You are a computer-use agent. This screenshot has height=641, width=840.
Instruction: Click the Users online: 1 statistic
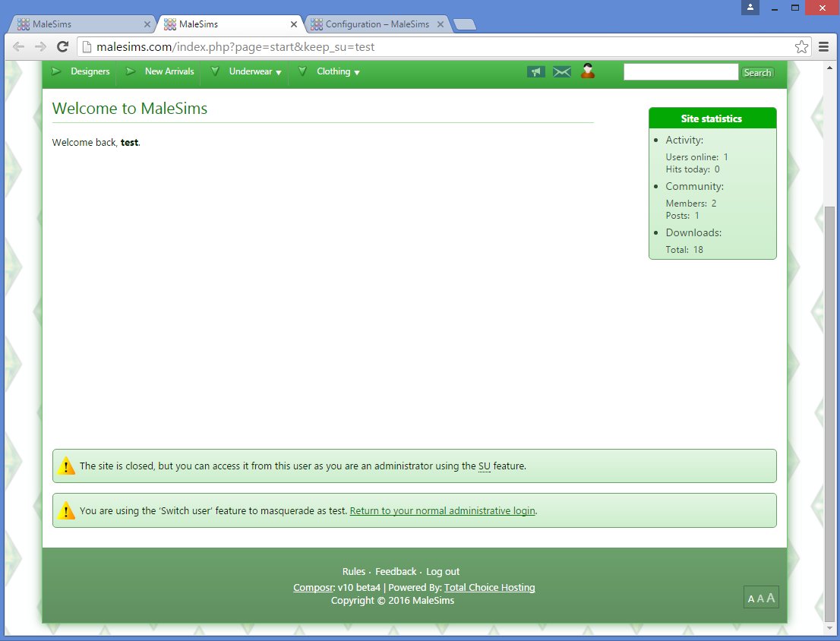click(696, 157)
